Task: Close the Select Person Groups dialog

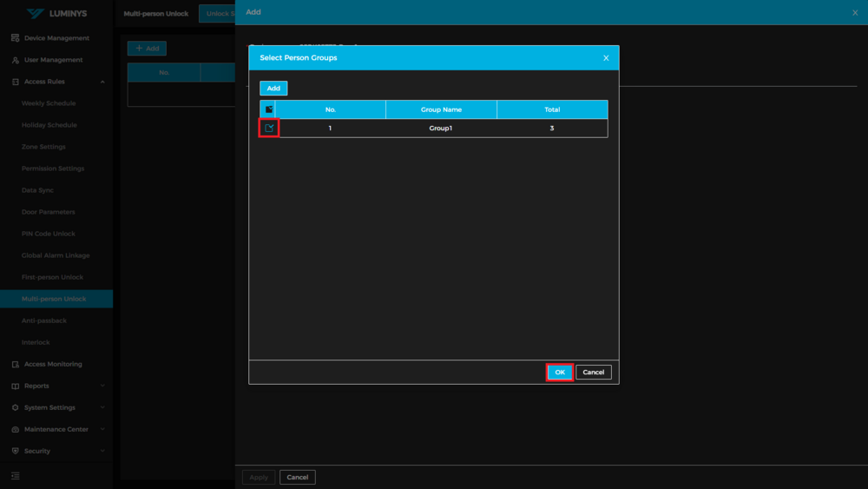Action: pos(606,58)
